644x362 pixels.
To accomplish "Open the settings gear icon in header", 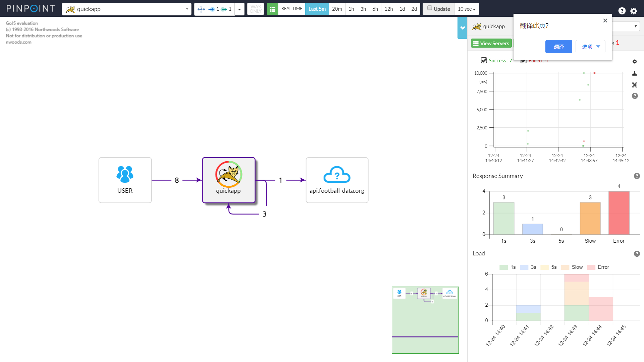I will pyautogui.click(x=634, y=11).
